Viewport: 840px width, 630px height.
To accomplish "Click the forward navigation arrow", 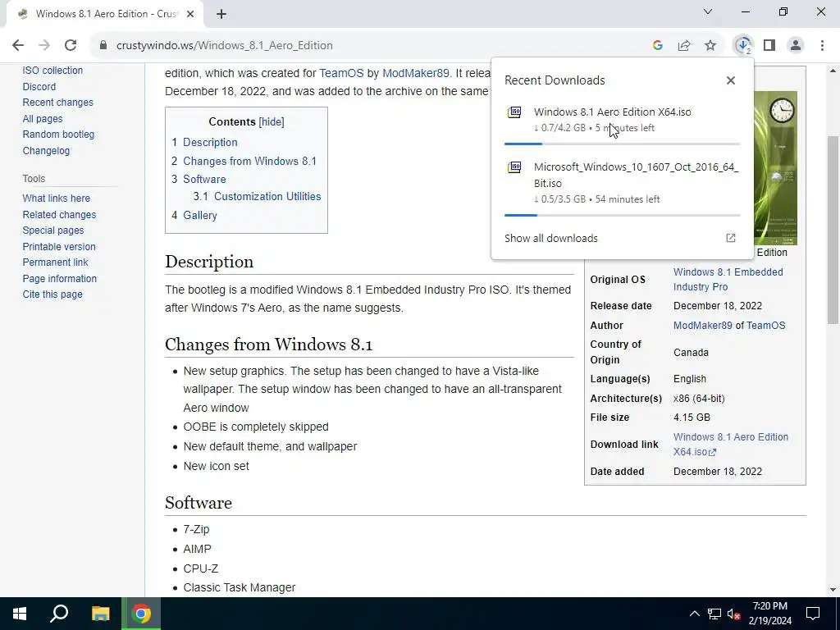I will point(44,46).
